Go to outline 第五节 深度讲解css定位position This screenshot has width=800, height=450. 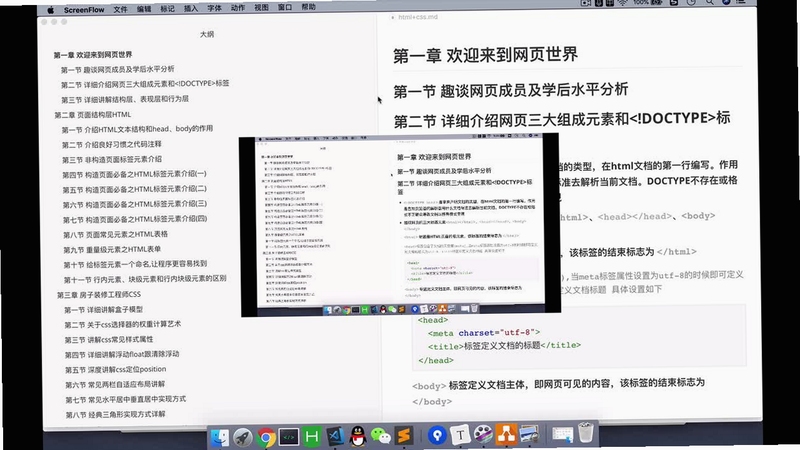tap(115, 369)
